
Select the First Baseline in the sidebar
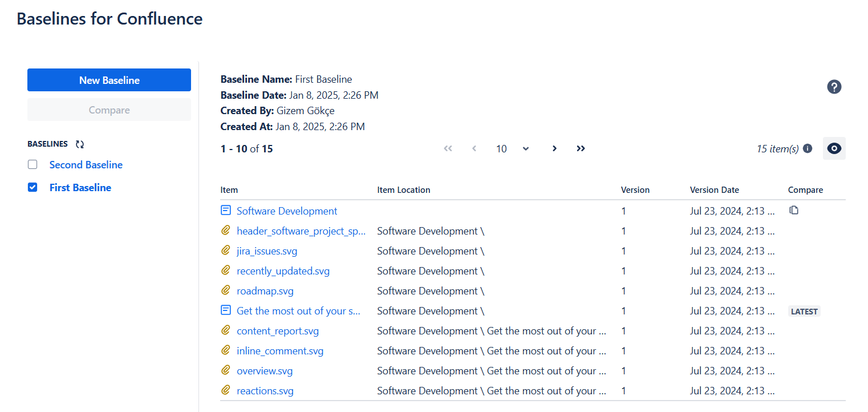pos(80,187)
